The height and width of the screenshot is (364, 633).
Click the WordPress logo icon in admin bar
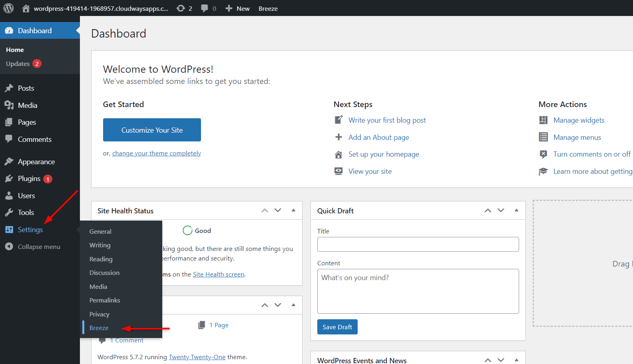point(8,8)
